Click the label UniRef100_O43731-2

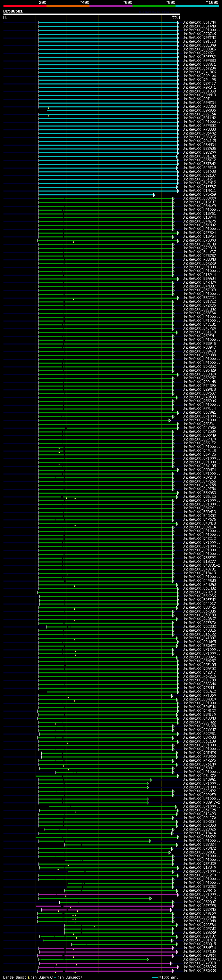click(x=201, y=565)
